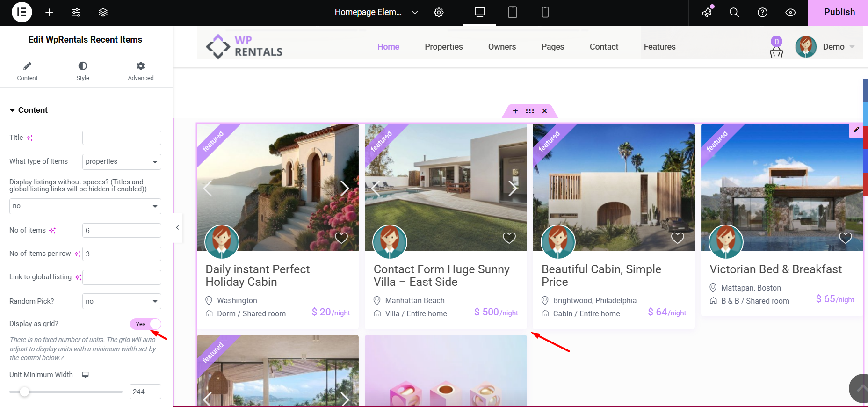
Task: Open the Pages menu item
Action: [x=553, y=47]
